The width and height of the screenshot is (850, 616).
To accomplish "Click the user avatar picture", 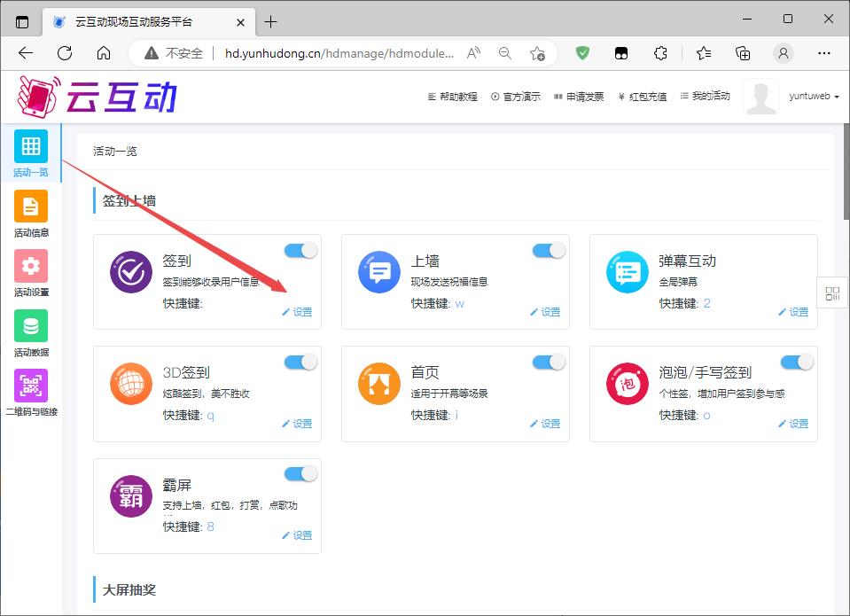I will 761,97.
